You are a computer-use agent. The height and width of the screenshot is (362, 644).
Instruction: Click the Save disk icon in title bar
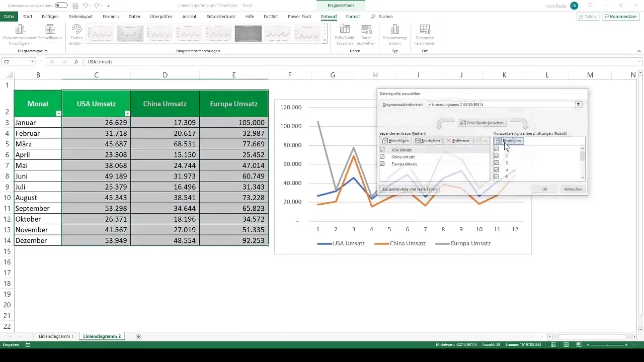coord(75,6)
